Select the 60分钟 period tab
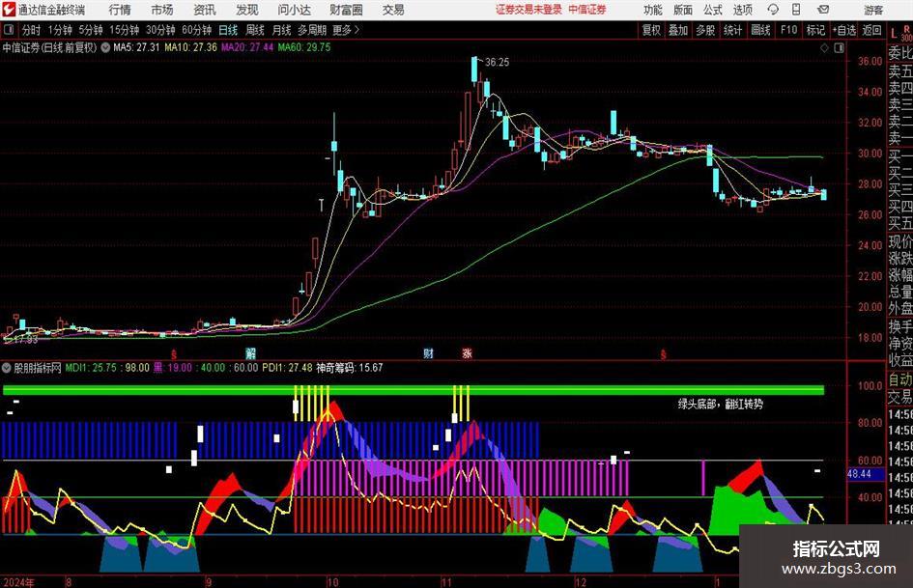 tap(196, 30)
